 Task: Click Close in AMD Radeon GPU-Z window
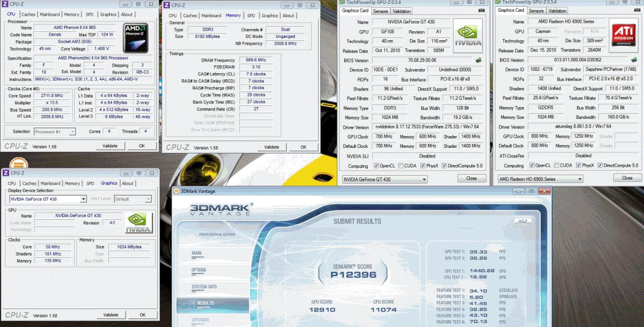point(627,178)
